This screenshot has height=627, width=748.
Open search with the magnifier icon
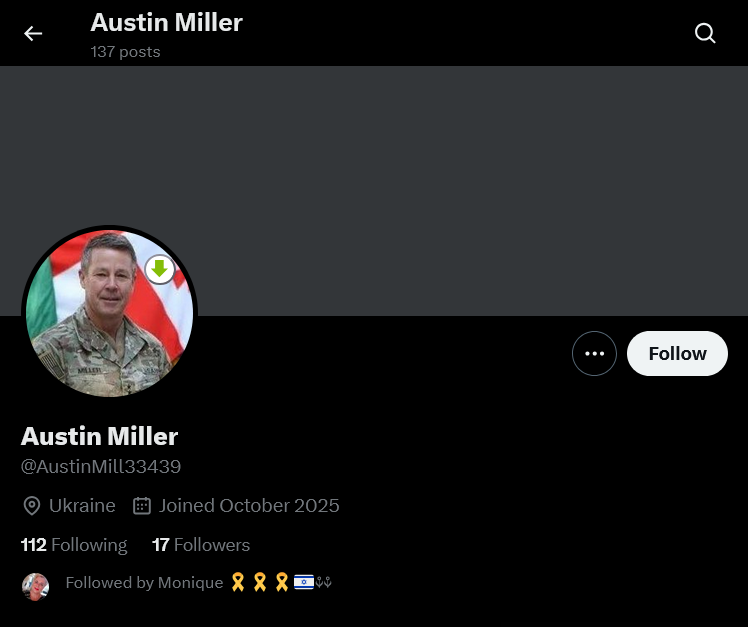tap(705, 33)
